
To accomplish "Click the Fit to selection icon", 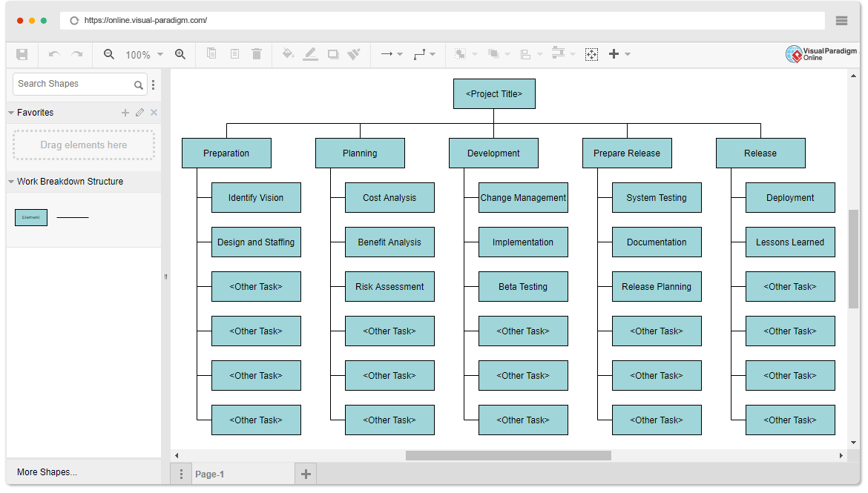I will pos(591,54).
